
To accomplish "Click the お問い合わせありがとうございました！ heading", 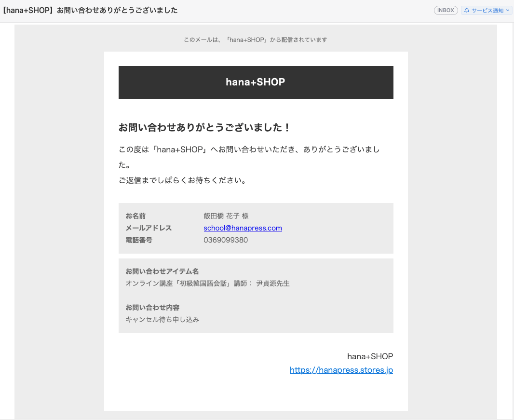I will (x=204, y=127).
